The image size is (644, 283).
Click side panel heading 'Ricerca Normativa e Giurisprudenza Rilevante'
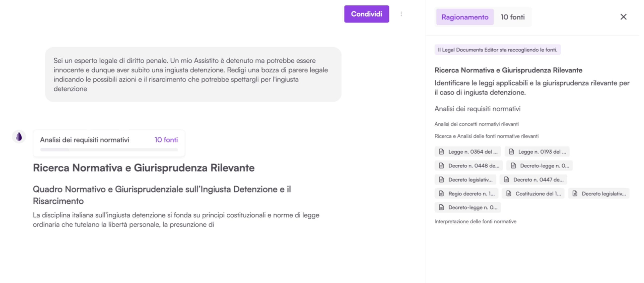click(x=508, y=70)
